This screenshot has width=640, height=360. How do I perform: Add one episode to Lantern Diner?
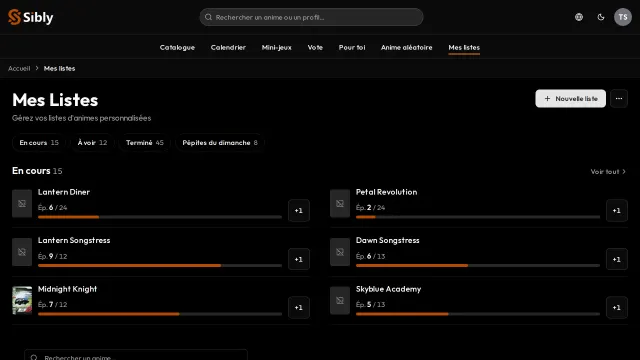(x=299, y=211)
